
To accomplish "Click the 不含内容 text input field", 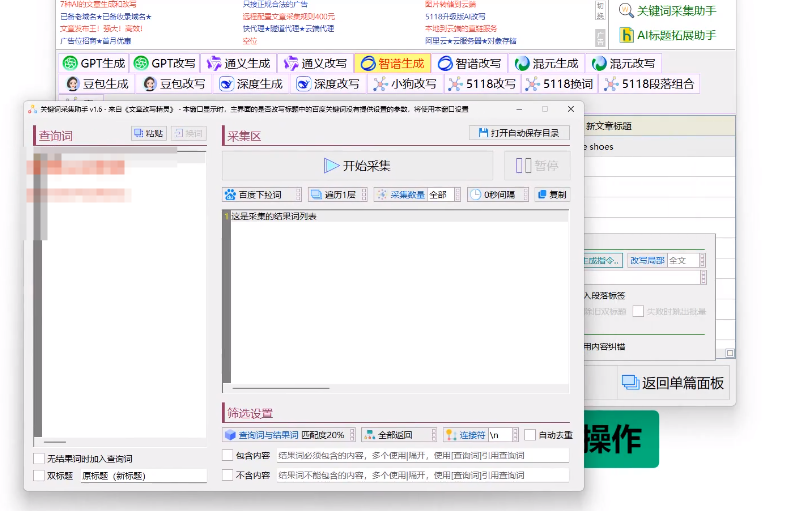I will point(423,475).
